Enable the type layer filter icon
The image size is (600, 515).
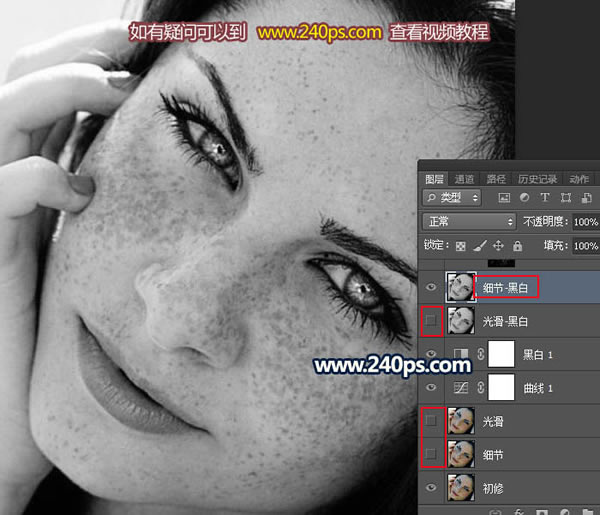click(x=545, y=197)
